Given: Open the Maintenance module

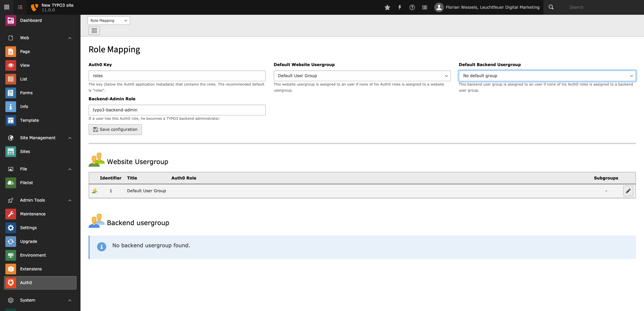Looking at the screenshot, I should 33,214.
